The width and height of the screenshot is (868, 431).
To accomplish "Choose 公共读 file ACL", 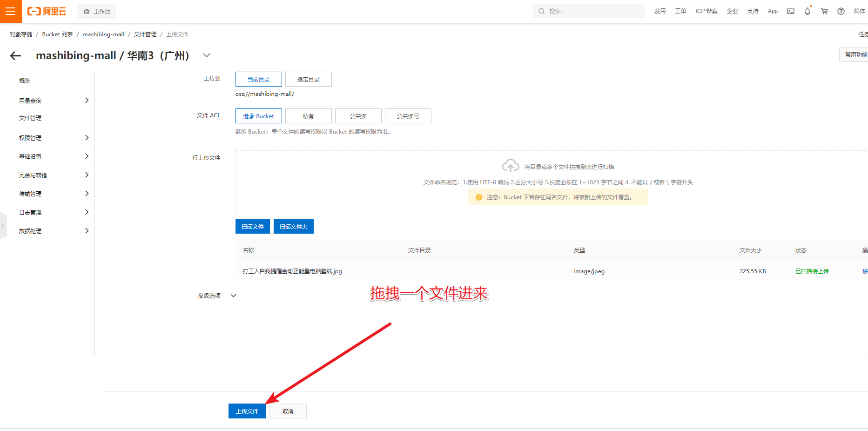I will coord(358,116).
